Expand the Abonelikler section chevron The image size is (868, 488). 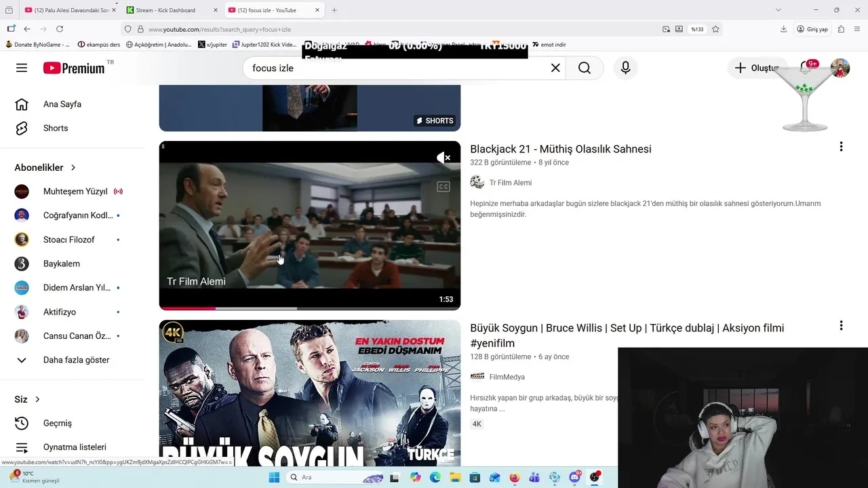click(x=73, y=167)
